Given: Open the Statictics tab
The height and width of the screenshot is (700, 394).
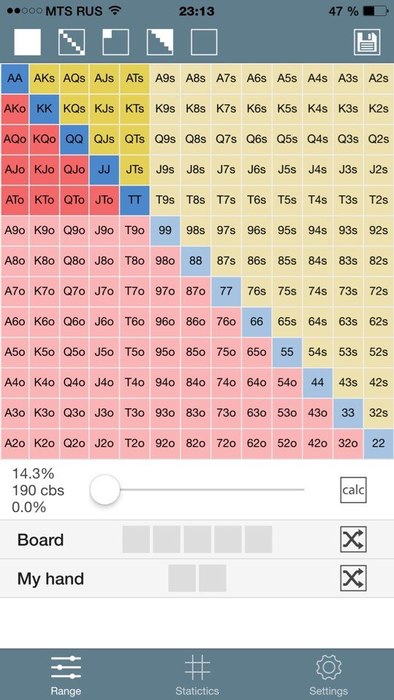Looking at the screenshot, I should 197,675.
